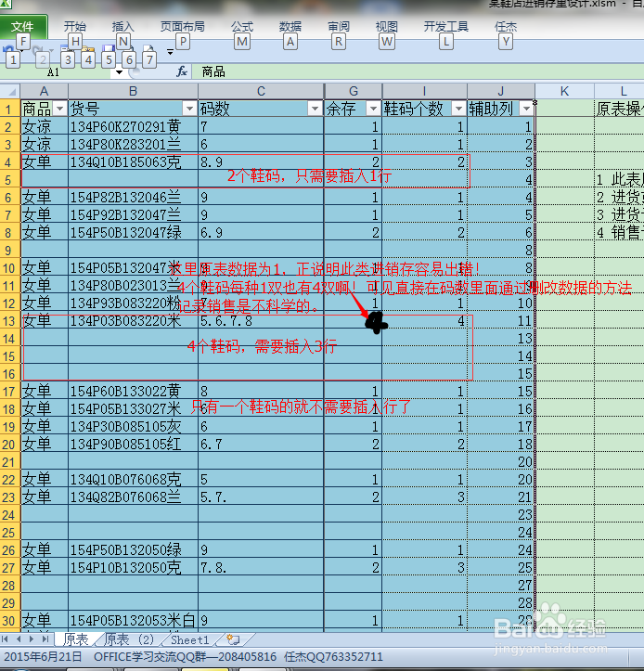Select the Sheet1 worksheet tab
This screenshot has height=671, width=644.
click(x=190, y=639)
